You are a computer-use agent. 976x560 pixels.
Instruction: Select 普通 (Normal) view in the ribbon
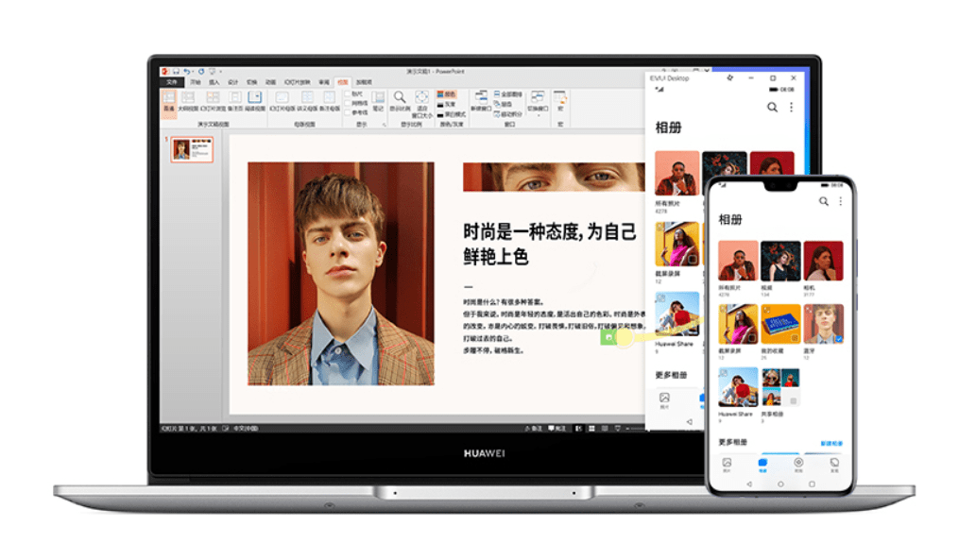(x=169, y=99)
